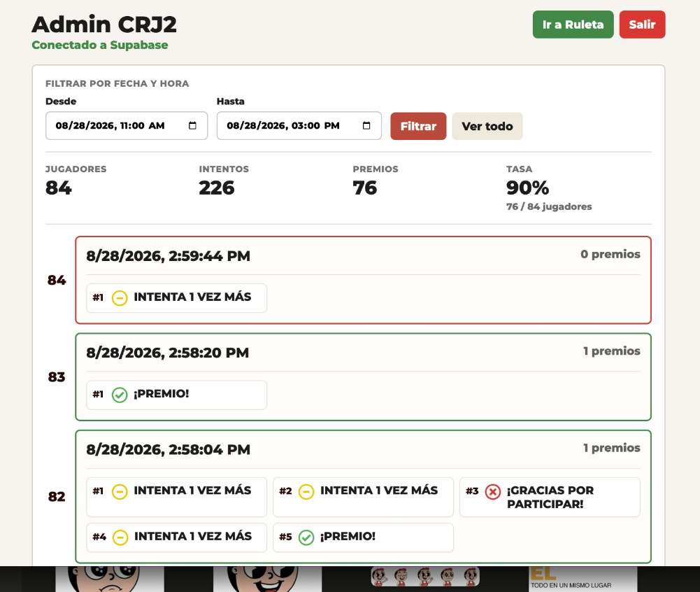Viewport: 700px width, 592px height.
Task: Click the yellow icon of attempt #4
Action: [120, 537]
